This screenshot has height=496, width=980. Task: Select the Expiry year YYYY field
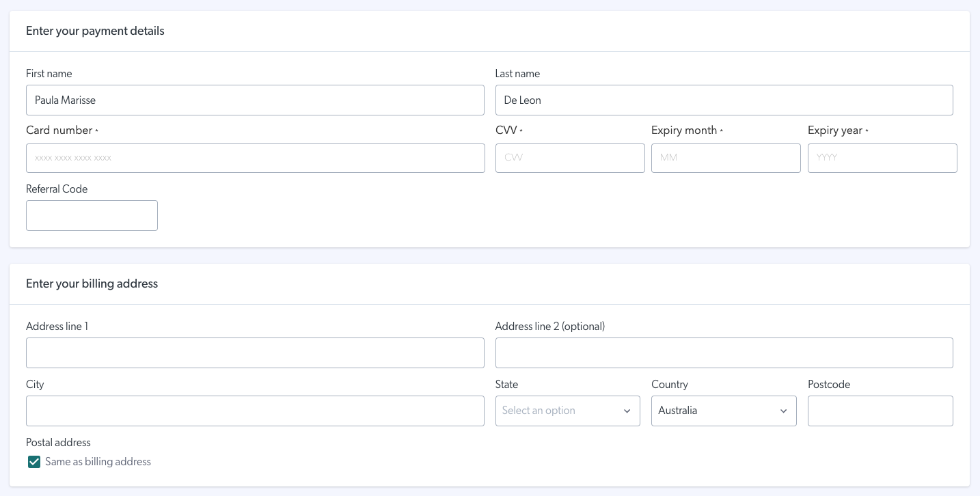tap(882, 158)
